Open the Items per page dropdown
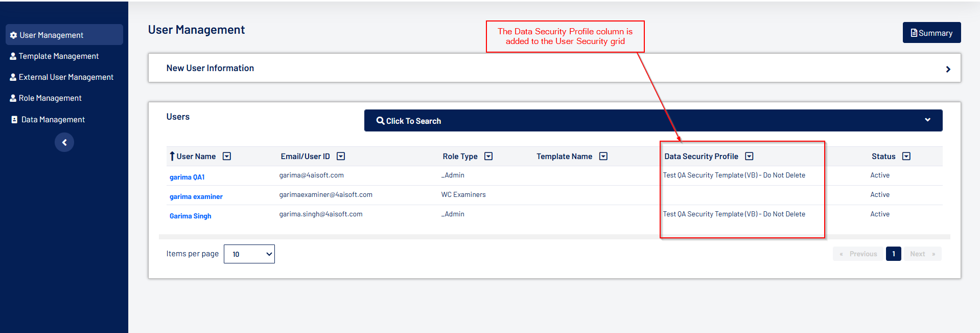The image size is (980, 333). [249, 254]
